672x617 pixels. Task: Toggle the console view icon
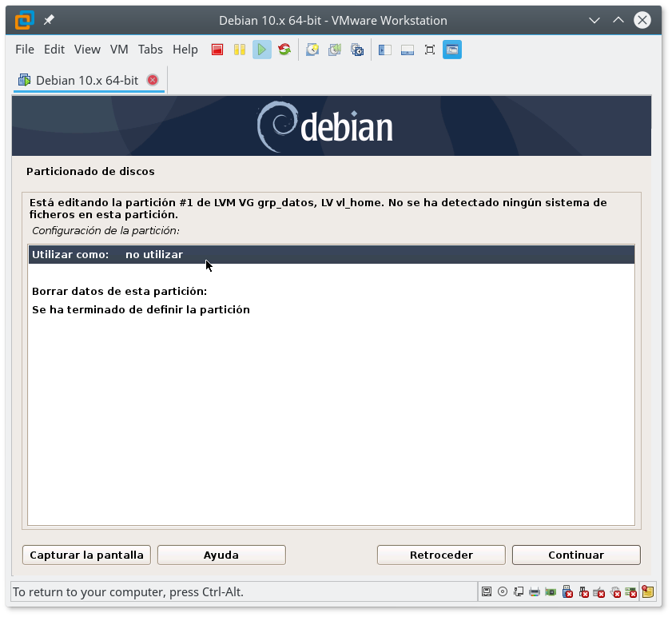coord(452,50)
